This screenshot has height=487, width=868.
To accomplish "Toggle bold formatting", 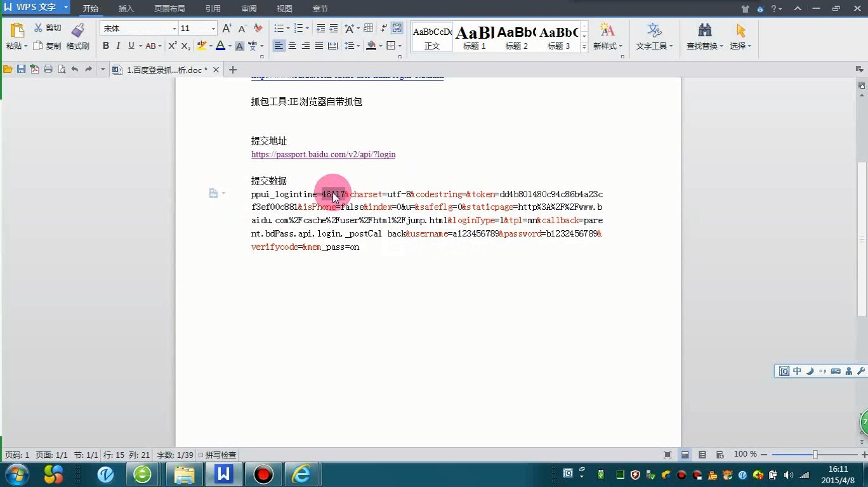I will [x=105, y=46].
